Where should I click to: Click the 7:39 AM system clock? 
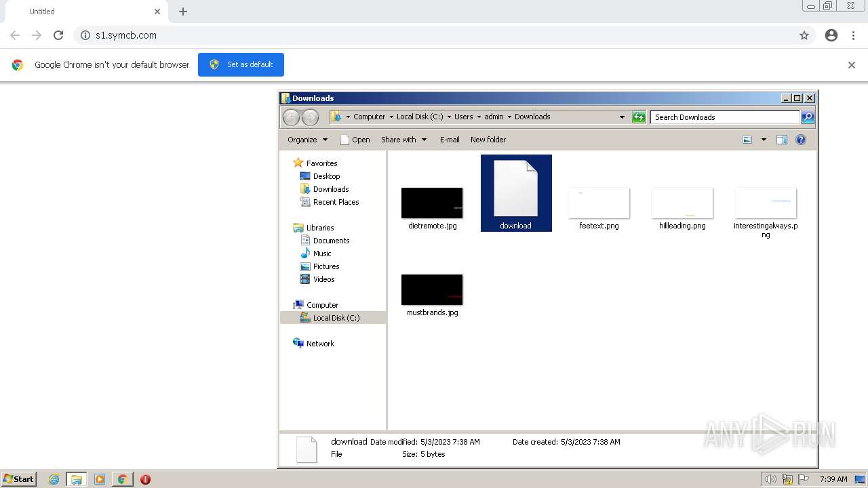pyautogui.click(x=833, y=479)
